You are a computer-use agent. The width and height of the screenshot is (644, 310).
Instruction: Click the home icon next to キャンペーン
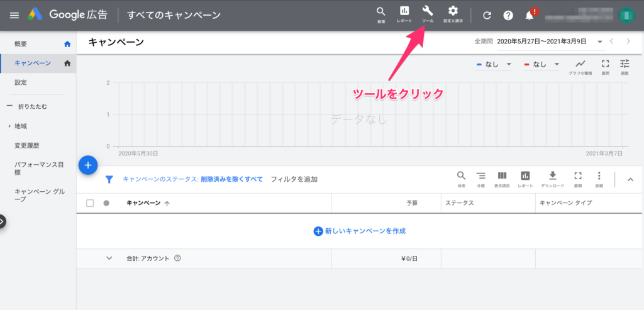coord(67,64)
